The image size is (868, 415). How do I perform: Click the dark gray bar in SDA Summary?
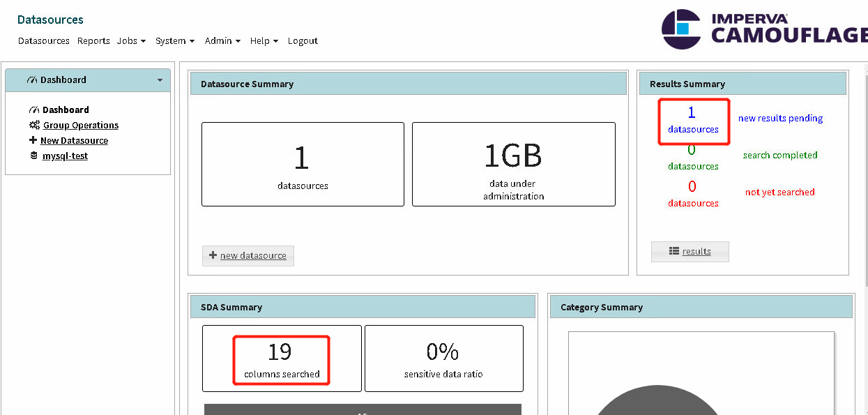[363, 409]
